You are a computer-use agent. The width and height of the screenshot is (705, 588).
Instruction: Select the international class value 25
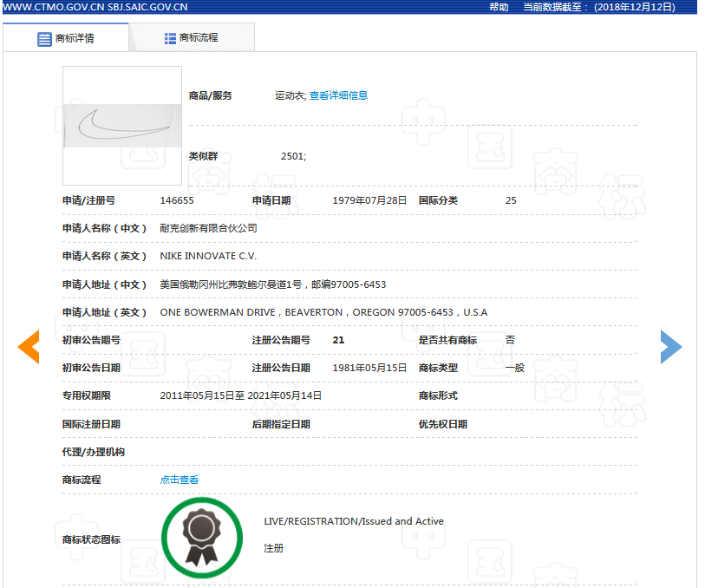click(x=511, y=200)
